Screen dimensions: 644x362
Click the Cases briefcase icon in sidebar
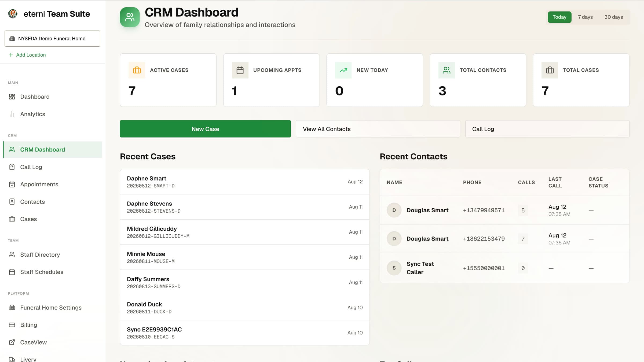click(x=12, y=219)
